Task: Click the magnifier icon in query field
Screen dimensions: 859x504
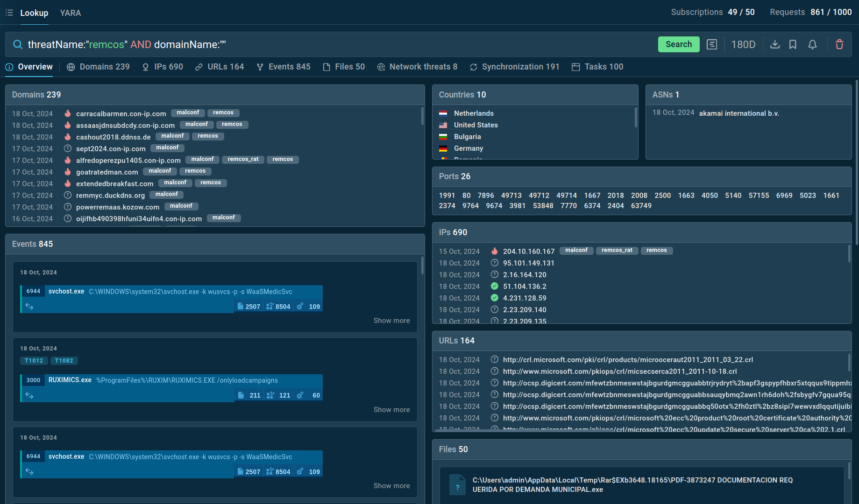Action: tap(18, 44)
